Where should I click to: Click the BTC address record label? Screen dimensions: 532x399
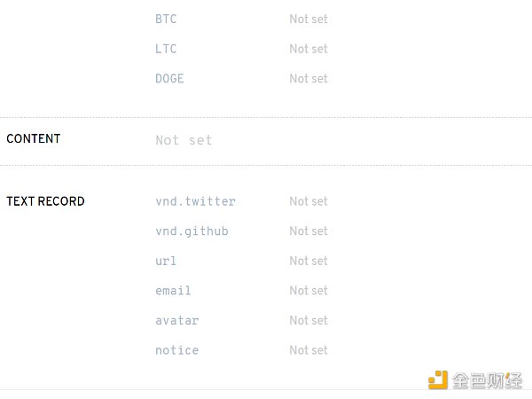166,19
